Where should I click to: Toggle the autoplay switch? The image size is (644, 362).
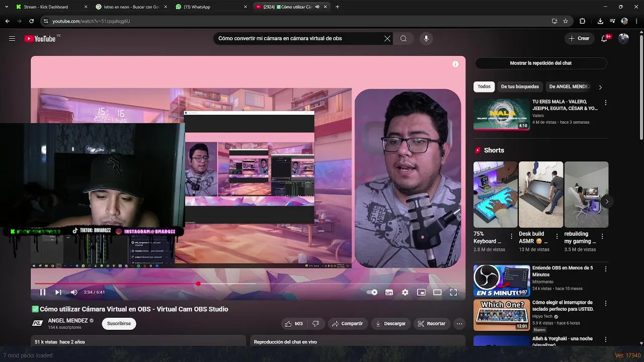pos(372,292)
